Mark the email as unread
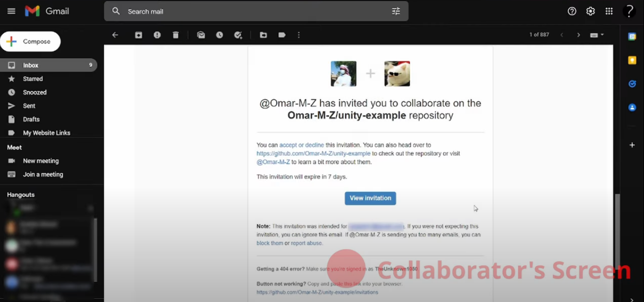The image size is (644, 302). pyautogui.click(x=201, y=35)
